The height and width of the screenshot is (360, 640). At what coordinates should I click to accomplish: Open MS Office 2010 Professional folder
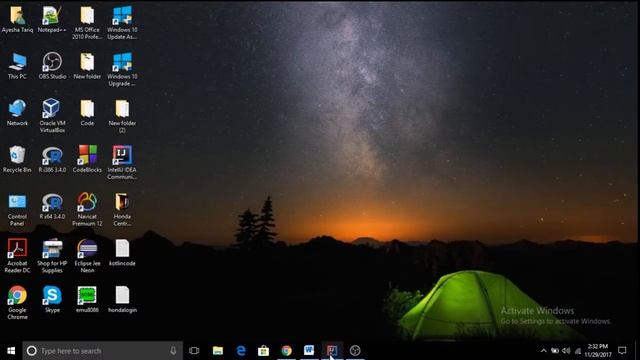click(87, 23)
